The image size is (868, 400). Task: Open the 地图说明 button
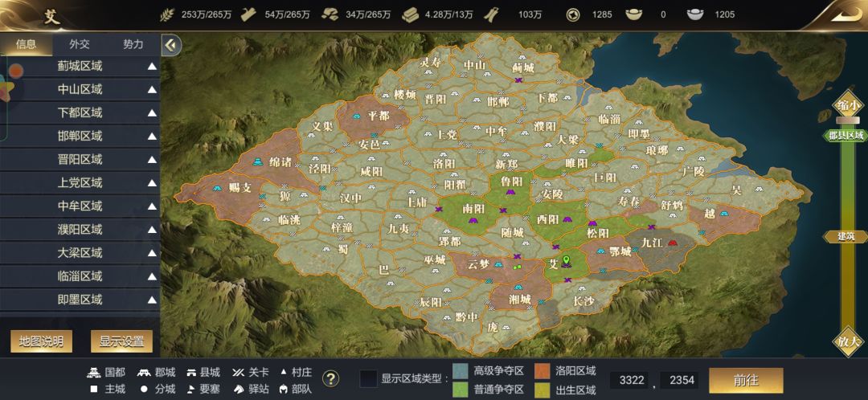(x=42, y=341)
